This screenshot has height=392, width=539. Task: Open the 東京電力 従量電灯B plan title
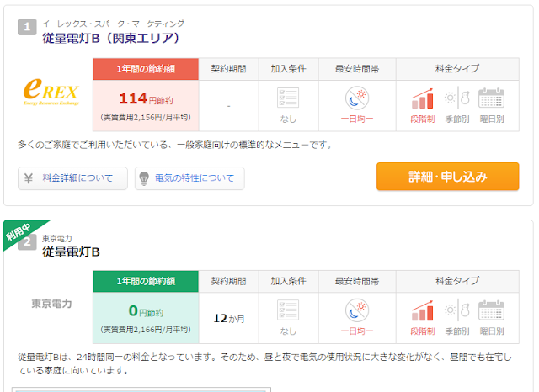pyautogui.click(x=71, y=252)
